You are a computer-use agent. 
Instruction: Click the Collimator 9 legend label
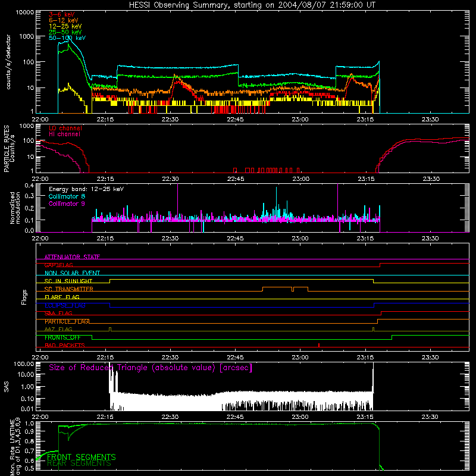pos(67,203)
